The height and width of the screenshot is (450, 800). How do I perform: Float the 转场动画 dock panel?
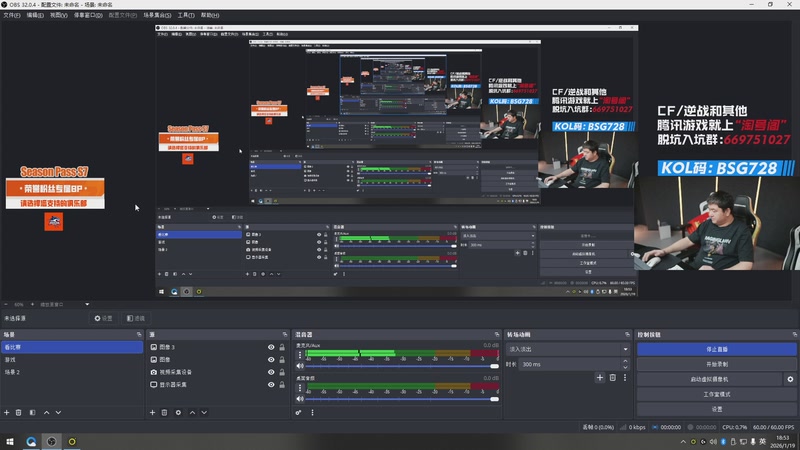[x=627, y=335]
